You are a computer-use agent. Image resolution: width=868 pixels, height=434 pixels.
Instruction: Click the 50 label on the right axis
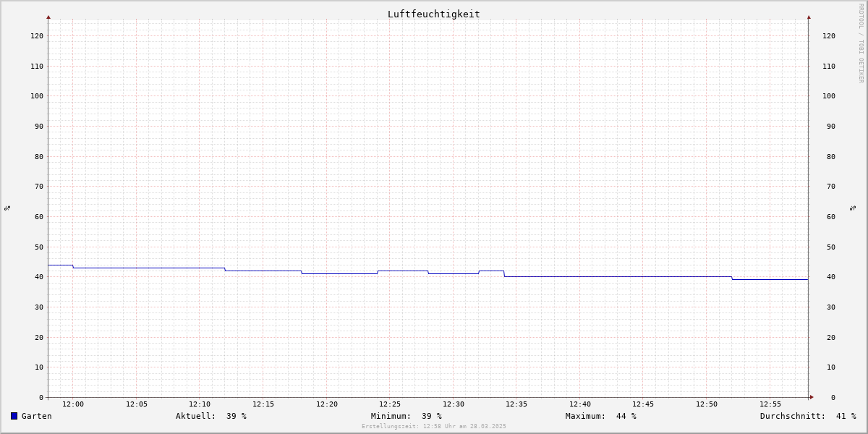tap(831, 247)
